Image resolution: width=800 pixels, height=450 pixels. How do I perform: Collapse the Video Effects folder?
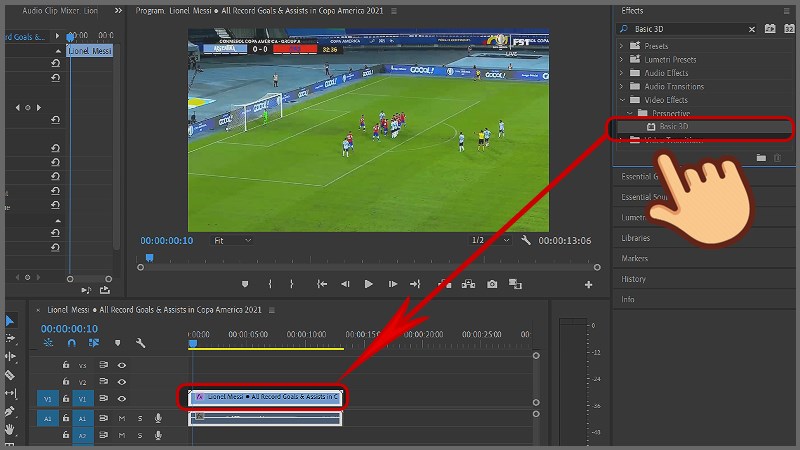click(x=622, y=100)
